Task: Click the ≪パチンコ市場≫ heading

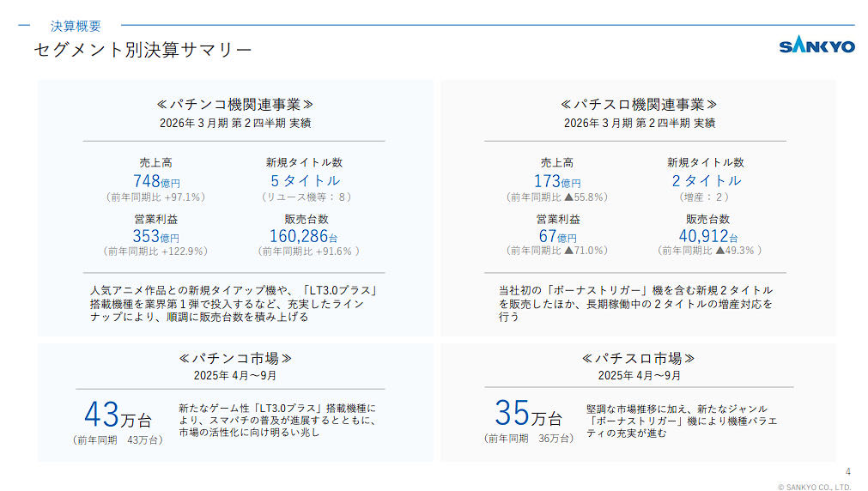Action: 234,358
